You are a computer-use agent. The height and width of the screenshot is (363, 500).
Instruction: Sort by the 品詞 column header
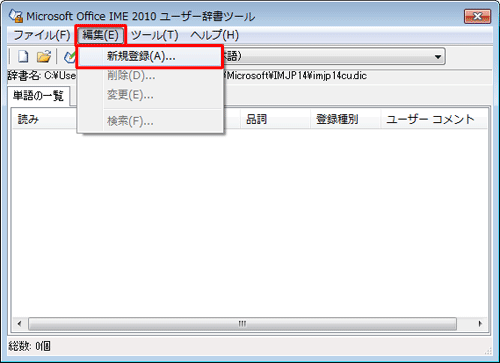point(275,119)
